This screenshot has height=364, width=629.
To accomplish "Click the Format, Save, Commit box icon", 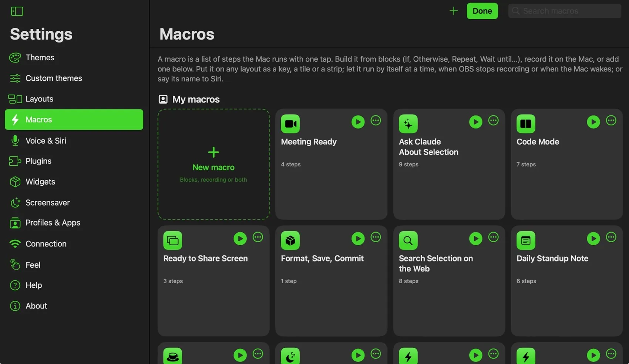I will 290,240.
